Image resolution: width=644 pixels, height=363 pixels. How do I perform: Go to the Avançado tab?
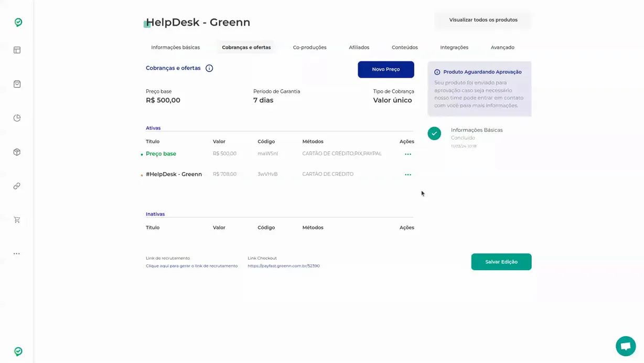pyautogui.click(x=502, y=47)
